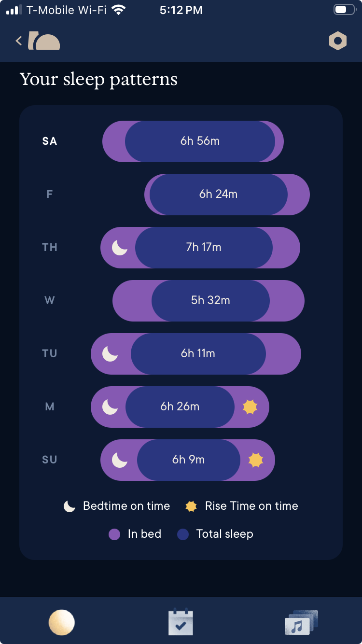The height and width of the screenshot is (644, 362).
Task: Tap the beige app logo in header
Action: click(x=44, y=41)
